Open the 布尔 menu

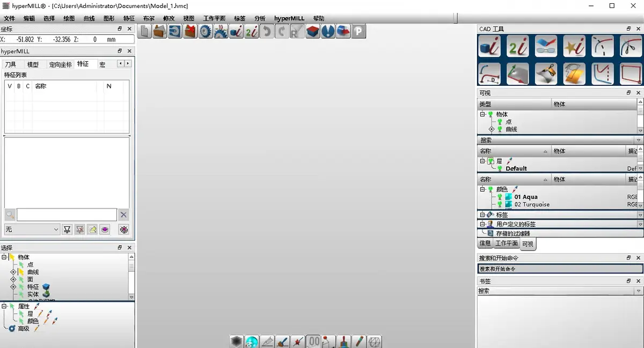149,18
